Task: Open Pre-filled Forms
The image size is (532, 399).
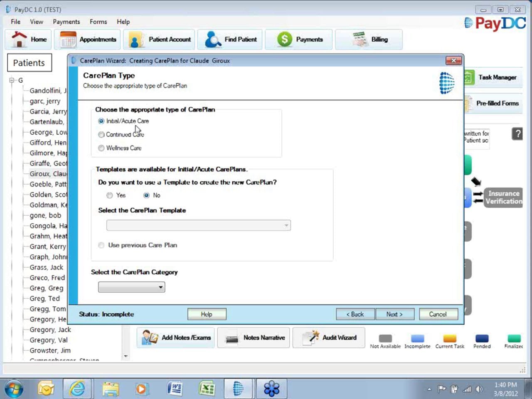Action: point(493,103)
